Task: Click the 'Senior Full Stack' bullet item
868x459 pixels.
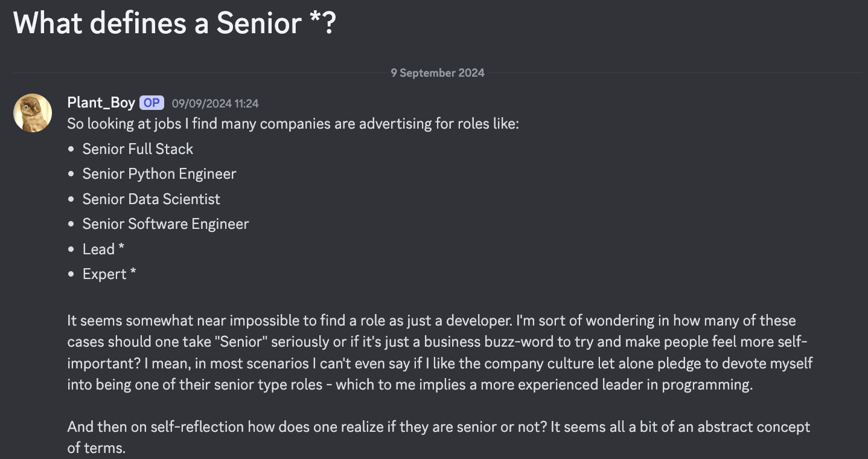Action: pos(138,149)
